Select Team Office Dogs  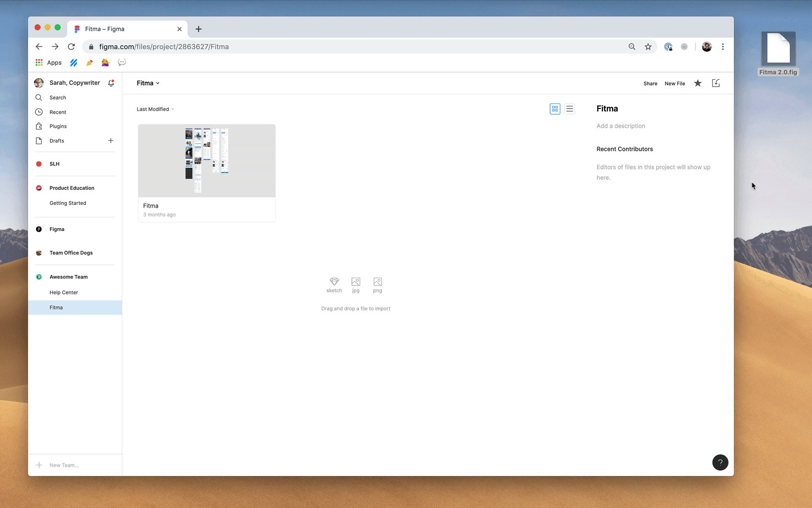(x=71, y=253)
